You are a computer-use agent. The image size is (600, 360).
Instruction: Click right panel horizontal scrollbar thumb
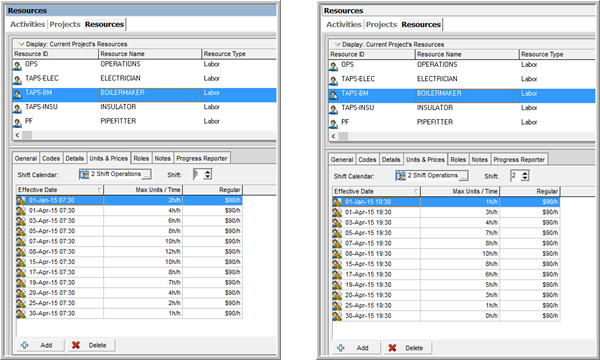(343, 136)
